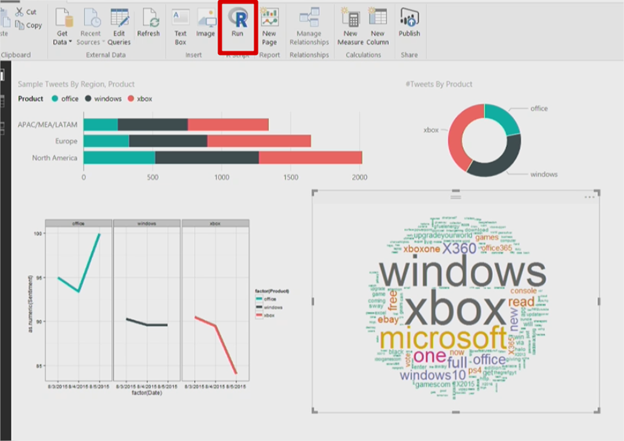
Task: Click the North America bar in chart
Action: click(x=222, y=157)
